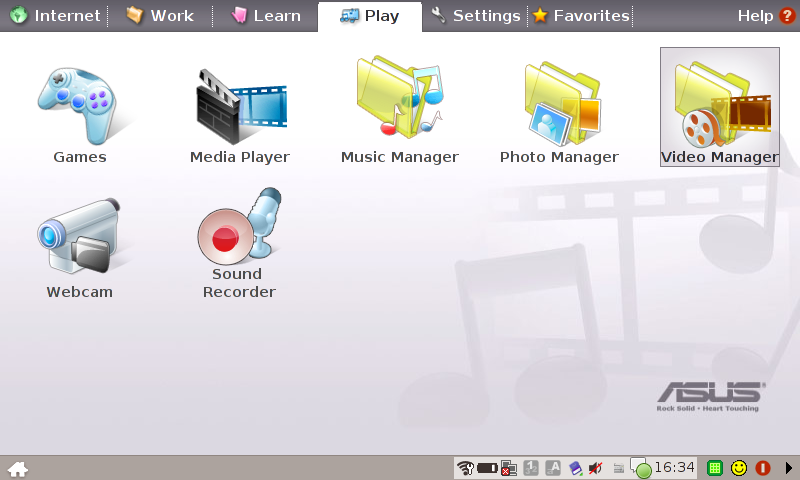Toggle the muted volume speaker icon
Viewport: 800px width, 480px height.
[x=596, y=468]
